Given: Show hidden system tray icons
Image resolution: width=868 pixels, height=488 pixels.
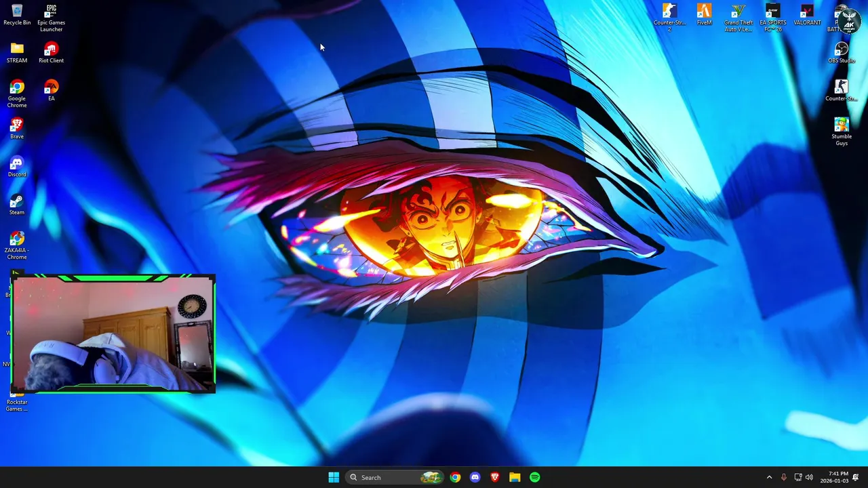Looking at the screenshot, I should (769, 477).
